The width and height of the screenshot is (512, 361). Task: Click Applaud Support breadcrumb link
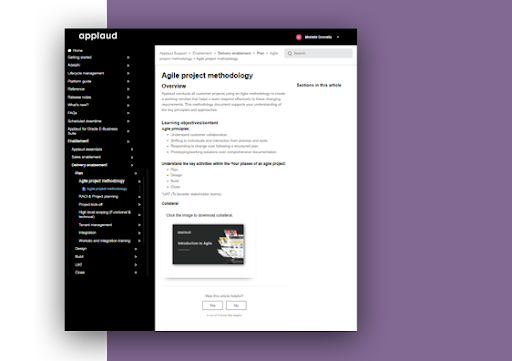[173, 53]
